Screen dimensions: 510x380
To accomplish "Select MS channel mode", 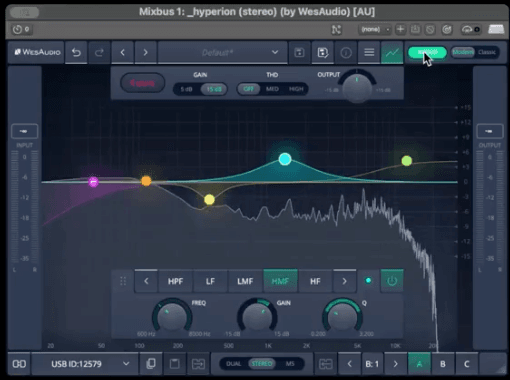I will (290, 364).
